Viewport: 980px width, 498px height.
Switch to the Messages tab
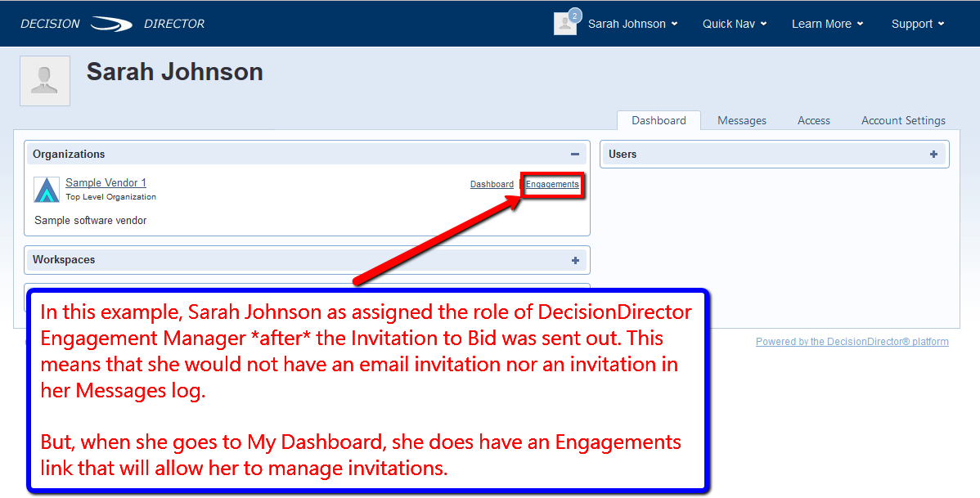click(x=742, y=120)
